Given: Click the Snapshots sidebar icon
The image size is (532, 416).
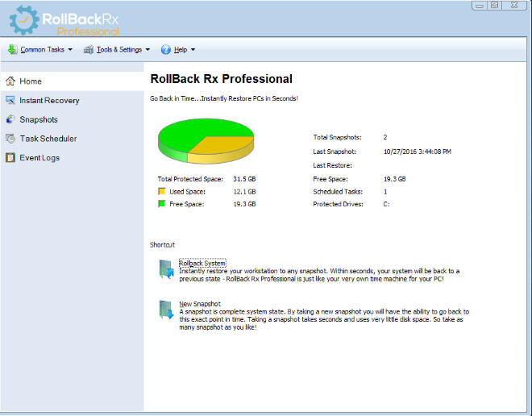Looking at the screenshot, I should (x=10, y=119).
